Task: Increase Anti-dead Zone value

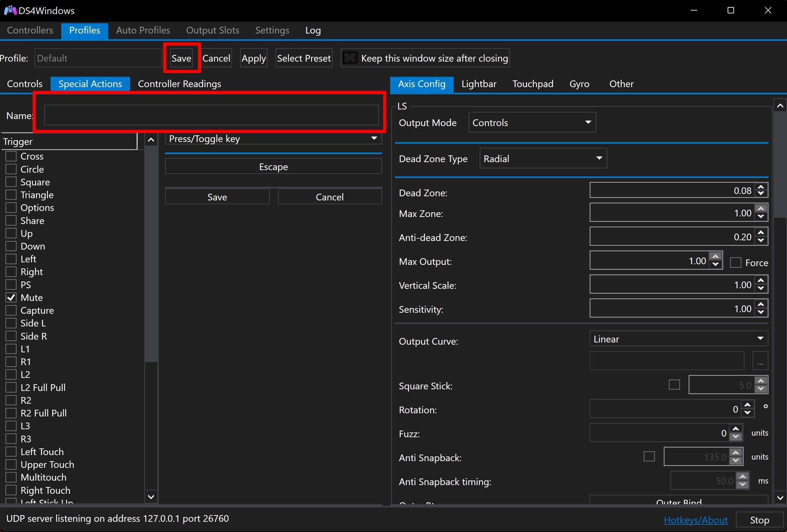Action: click(x=761, y=233)
